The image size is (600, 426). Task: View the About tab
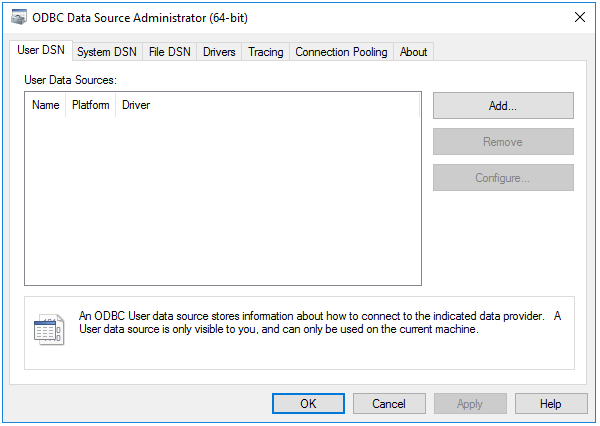tap(413, 52)
